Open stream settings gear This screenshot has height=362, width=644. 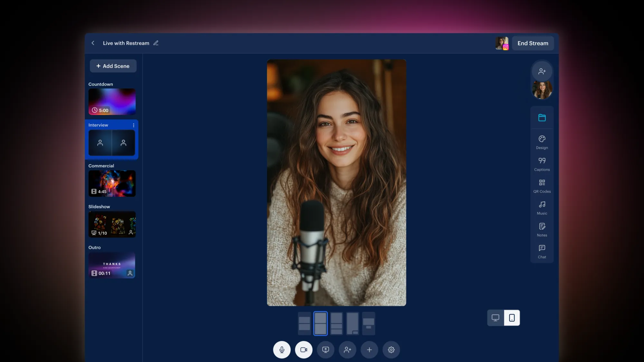point(391,350)
